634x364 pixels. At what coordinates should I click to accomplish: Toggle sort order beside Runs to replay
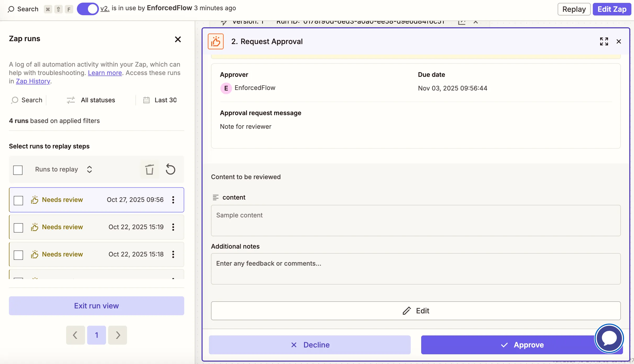pos(89,169)
